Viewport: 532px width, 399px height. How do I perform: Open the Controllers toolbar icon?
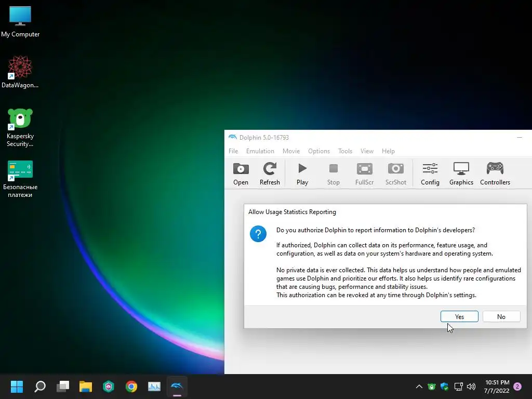click(495, 174)
